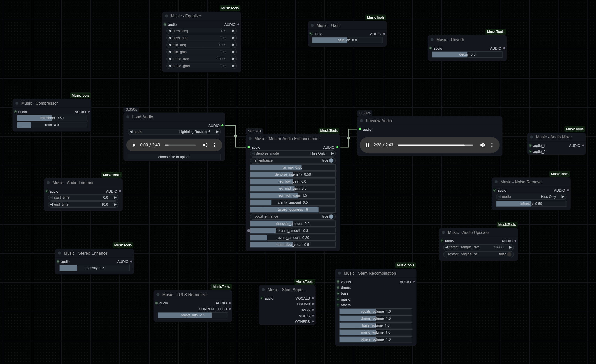Open Load Audio player more-options menu
Viewport: 596px width, 364px height.
click(215, 145)
